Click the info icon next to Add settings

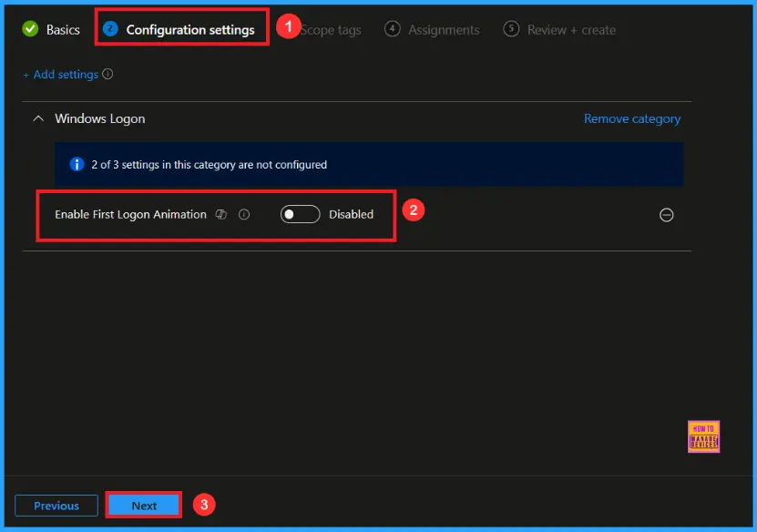[x=108, y=75]
